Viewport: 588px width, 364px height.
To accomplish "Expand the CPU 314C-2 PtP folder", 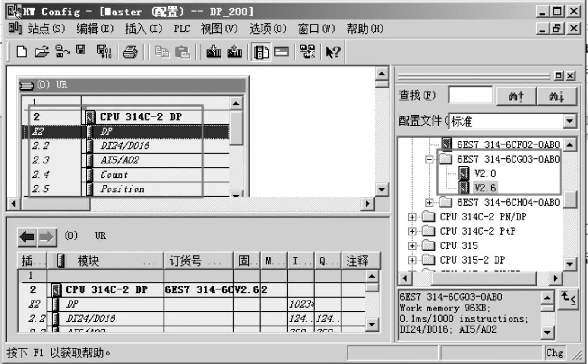I will [412, 231].
